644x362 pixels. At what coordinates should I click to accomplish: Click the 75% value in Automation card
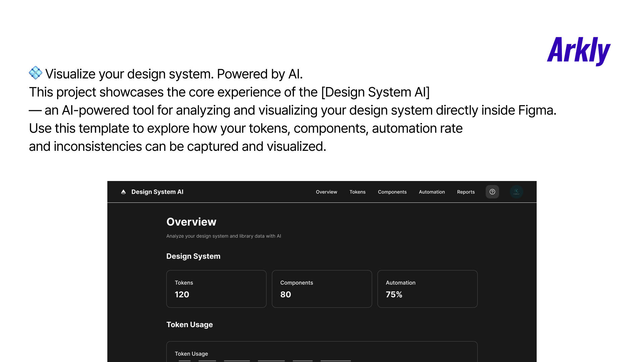pos(394,295)
